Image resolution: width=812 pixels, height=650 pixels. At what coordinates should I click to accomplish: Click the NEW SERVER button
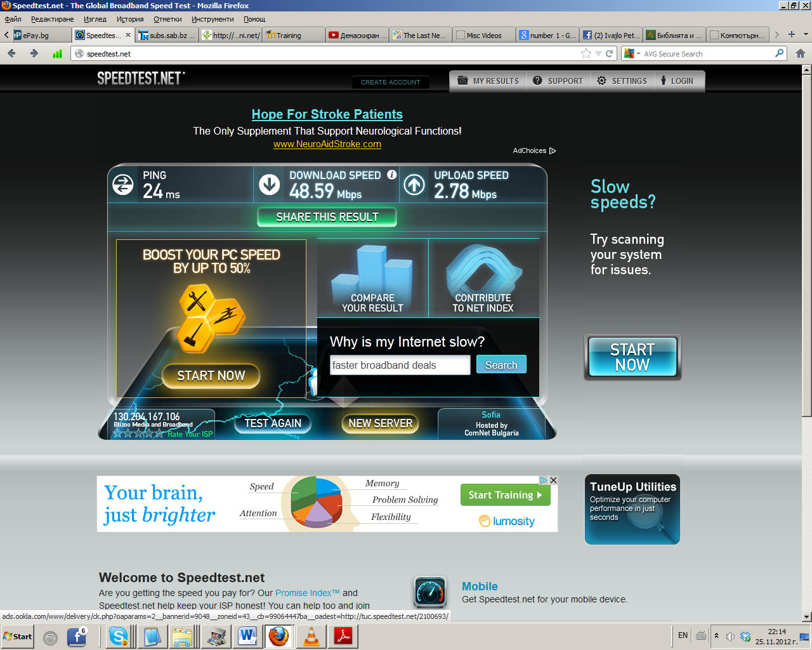pyautogui.click(x=381, y=423)
